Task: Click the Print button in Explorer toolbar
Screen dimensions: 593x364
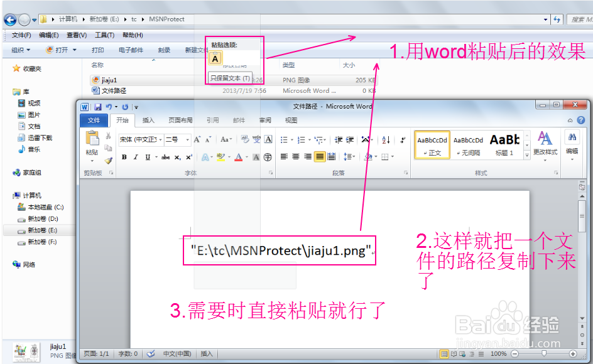Action: pos(97,50)
